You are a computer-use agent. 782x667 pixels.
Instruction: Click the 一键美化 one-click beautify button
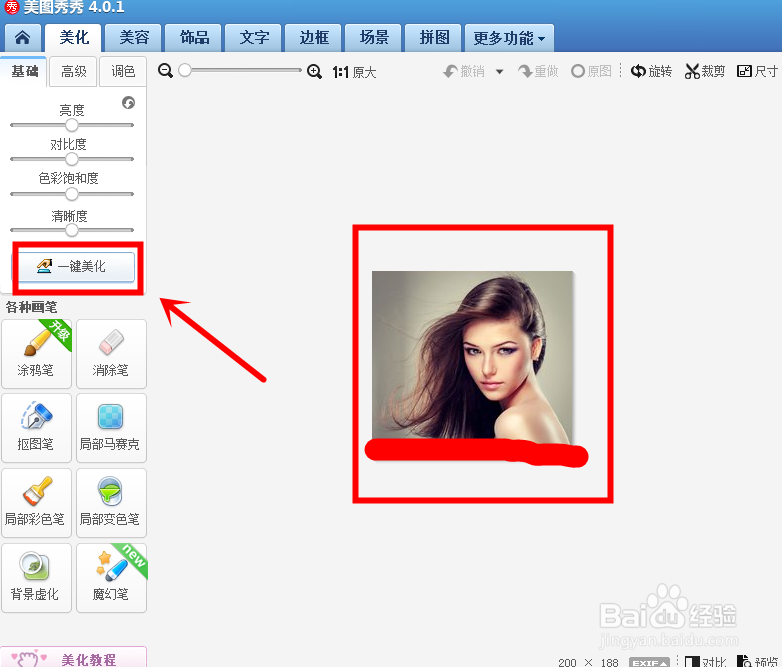pyautogui.click(x=73, y=266)
